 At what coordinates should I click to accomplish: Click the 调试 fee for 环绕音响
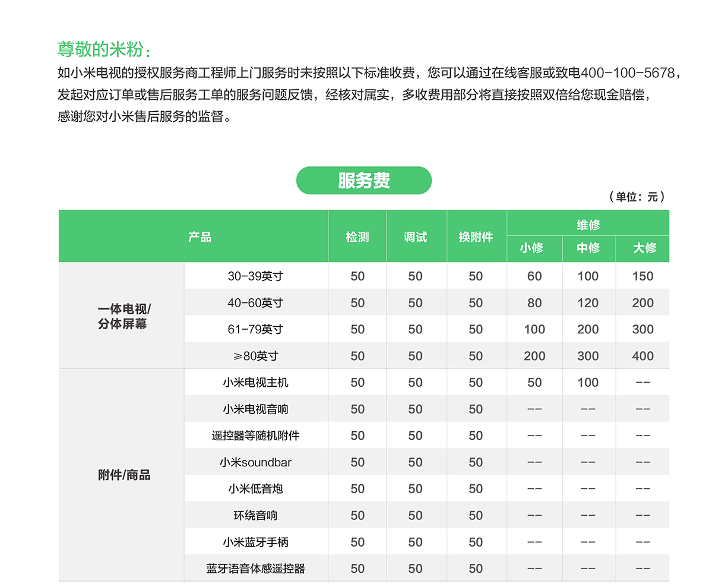pos(415,516)
